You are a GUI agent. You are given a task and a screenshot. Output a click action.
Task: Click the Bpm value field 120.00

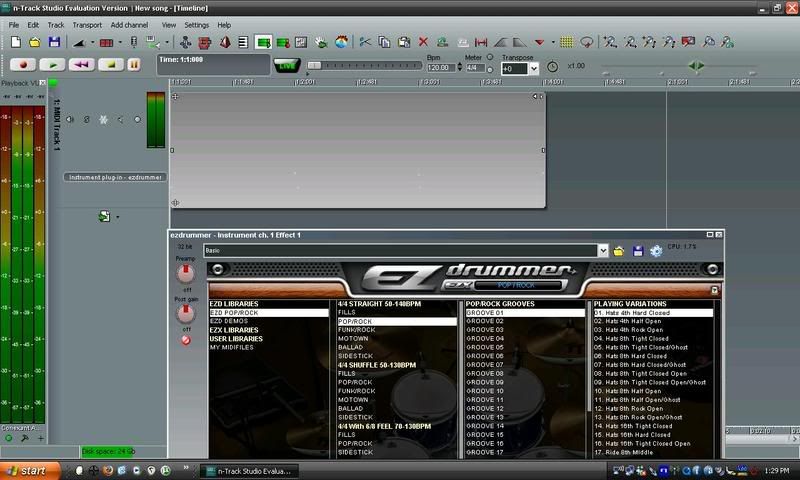point(441,67)
